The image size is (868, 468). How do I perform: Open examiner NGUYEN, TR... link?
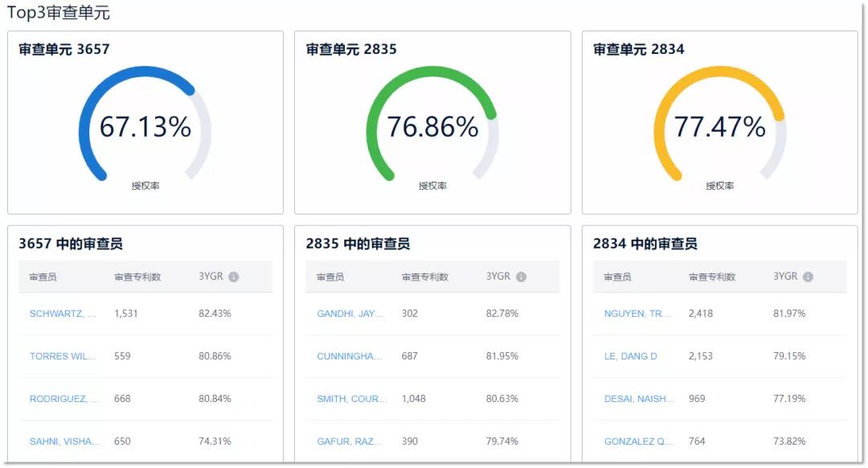[x=637, y=314]
